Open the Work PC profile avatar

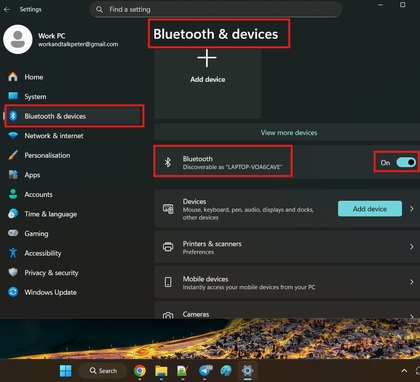(18, 39)
